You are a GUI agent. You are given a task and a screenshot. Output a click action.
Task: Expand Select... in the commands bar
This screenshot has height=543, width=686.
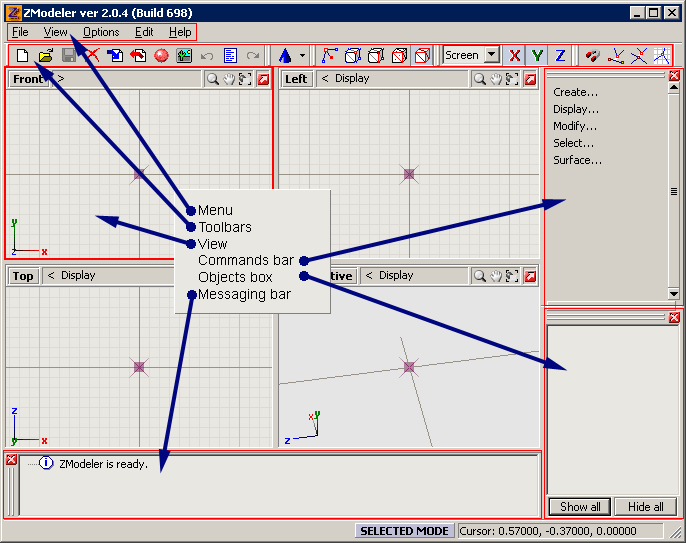[x=574, y=143]
